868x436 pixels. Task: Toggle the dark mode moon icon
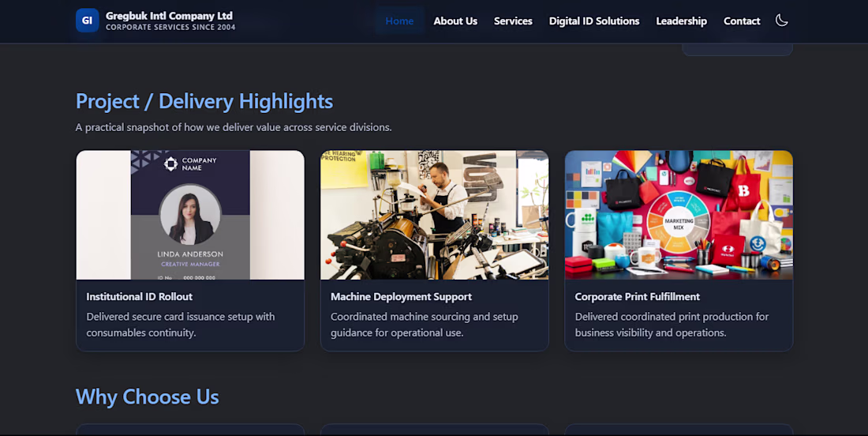pos(781,21)
